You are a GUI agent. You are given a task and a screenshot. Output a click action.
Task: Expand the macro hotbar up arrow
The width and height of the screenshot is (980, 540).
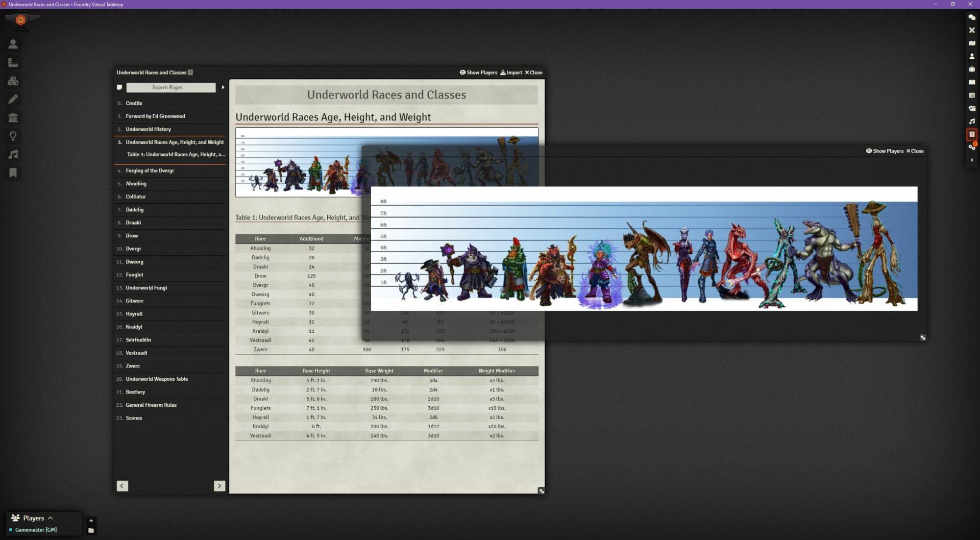point(91,520)
